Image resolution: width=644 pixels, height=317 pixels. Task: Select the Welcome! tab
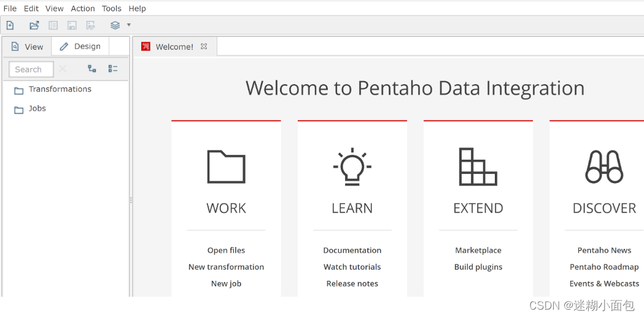point(174,47)
